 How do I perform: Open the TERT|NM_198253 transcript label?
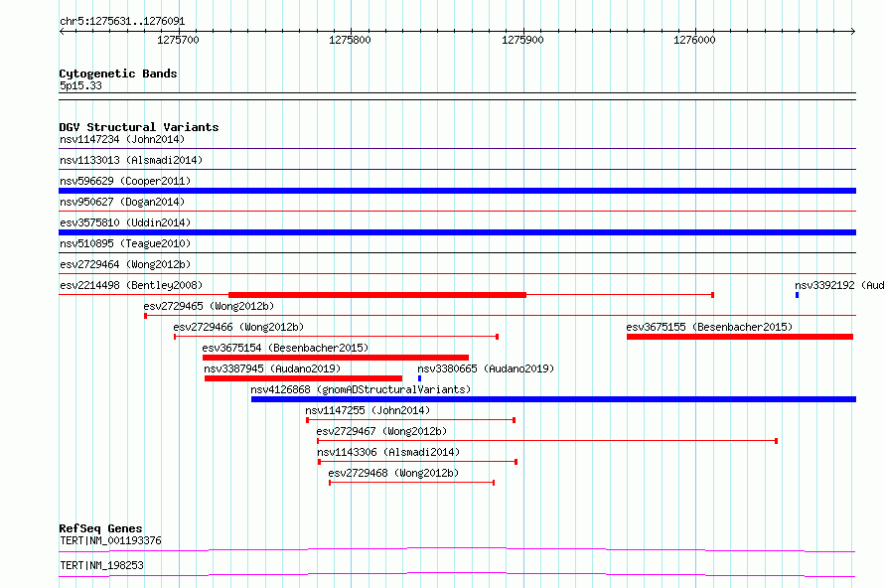(x=101, y=565)
